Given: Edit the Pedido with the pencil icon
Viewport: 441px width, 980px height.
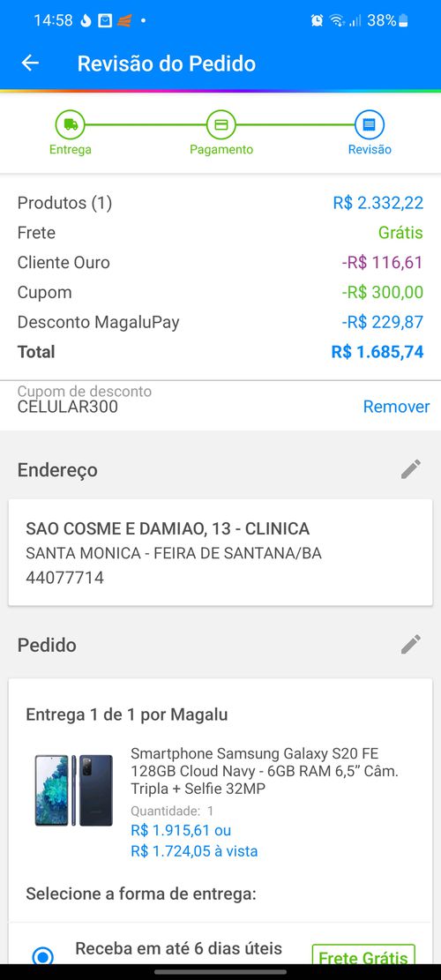Looking at the screenshot, I should click(x=411, y=645).
